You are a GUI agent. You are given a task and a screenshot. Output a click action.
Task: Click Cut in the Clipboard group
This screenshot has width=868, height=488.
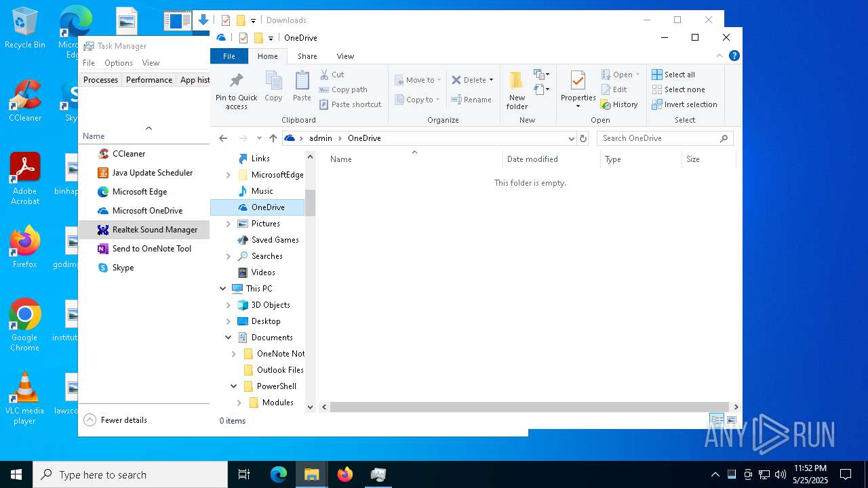tap(332, 75)
